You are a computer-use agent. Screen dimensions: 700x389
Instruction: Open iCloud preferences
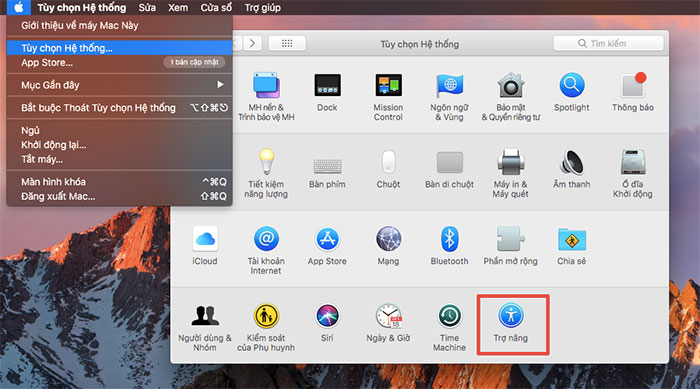pos(205,246)
